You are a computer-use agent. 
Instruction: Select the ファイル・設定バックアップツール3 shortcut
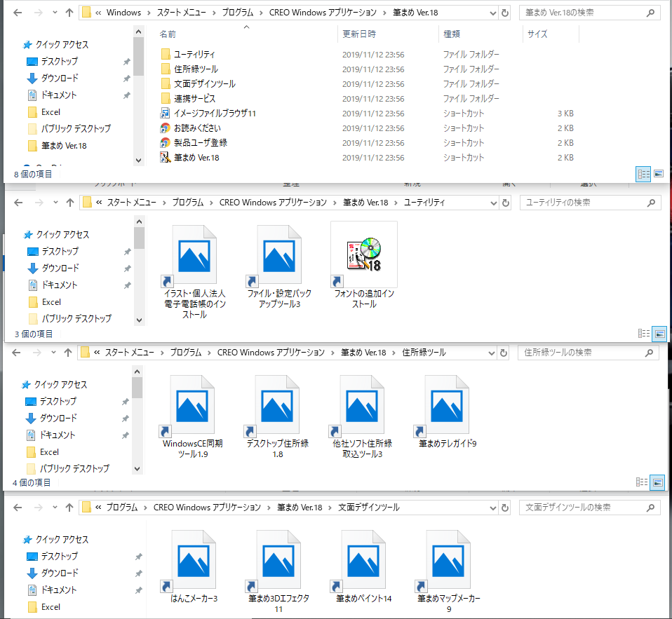point(279,266)
